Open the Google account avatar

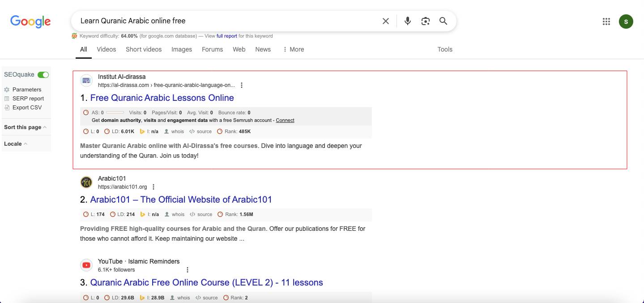click(626, 21)
